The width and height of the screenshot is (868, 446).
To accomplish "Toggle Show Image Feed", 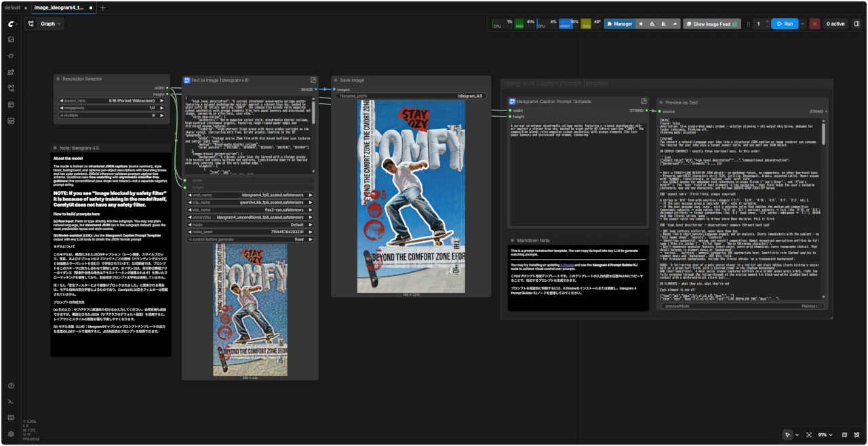I will (x=712, y=24).
